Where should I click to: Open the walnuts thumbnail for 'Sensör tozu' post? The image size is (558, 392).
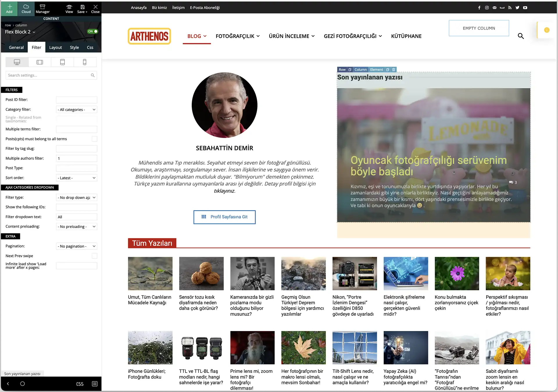(201, 274)
